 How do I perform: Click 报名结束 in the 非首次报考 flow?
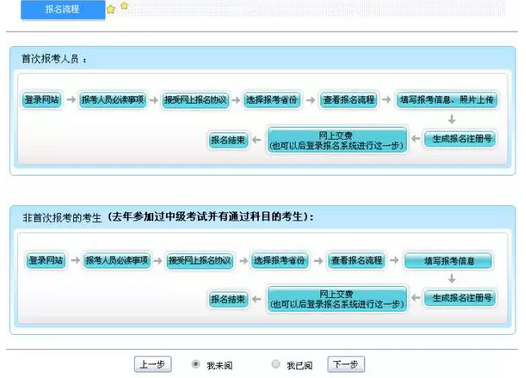(228, 299)
